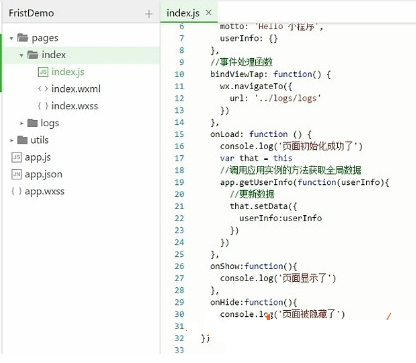Click line number 10 in gutter

pyautogui.click(x=179, y=74)
